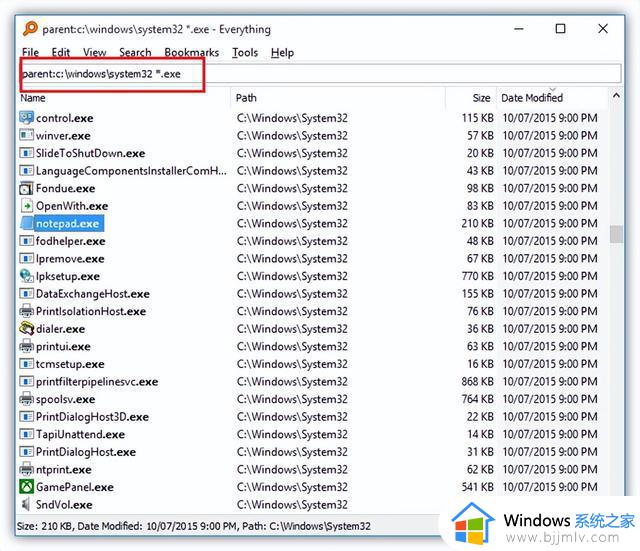
Task: Click the SlideToShutDown.exe file icon
Action: pos(27,153)
